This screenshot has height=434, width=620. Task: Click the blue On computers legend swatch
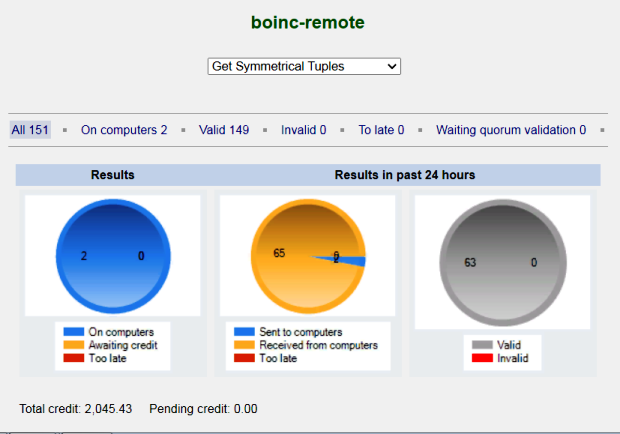tap(74, 332)
